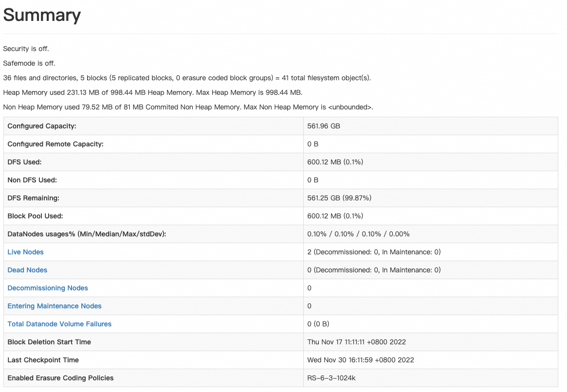
Task: View the Decommissioning Nodes list
Action: click(x=47, y=288)
